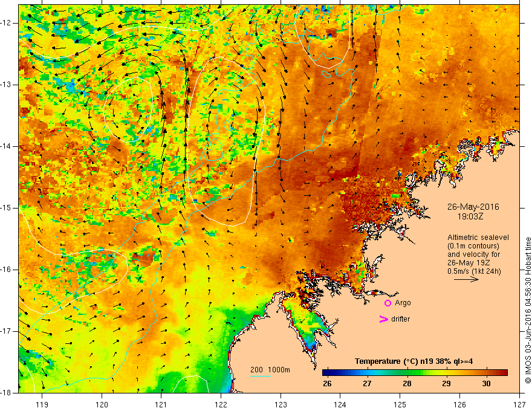
Task: Click the cyan 200 1000m isobath legend line
Action: [260, 376]
